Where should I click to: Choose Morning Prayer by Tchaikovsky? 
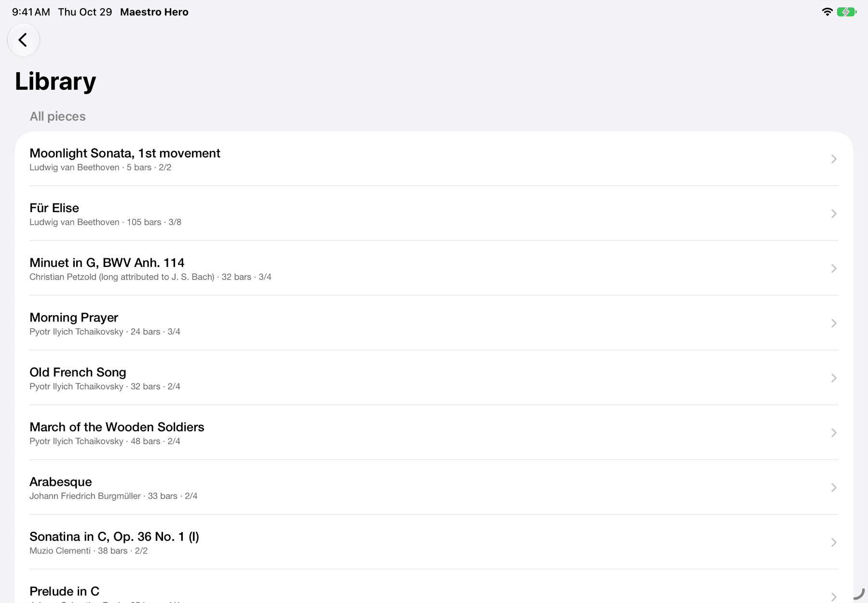(434, 323)
